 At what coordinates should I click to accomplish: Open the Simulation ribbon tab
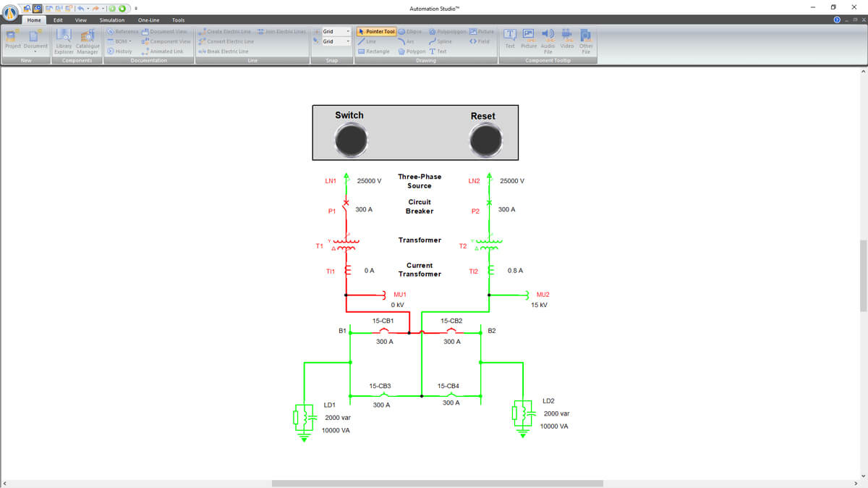[x=112, y=20]
